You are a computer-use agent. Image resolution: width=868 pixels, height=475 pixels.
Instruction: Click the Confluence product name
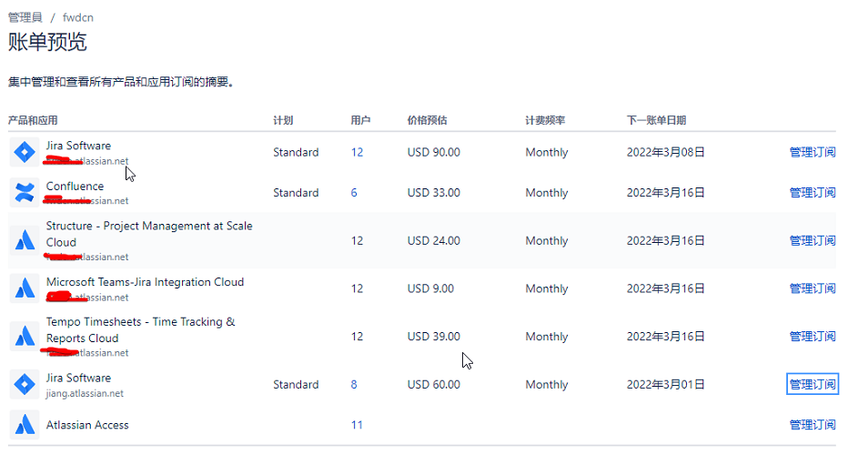[x=75, y=186]
